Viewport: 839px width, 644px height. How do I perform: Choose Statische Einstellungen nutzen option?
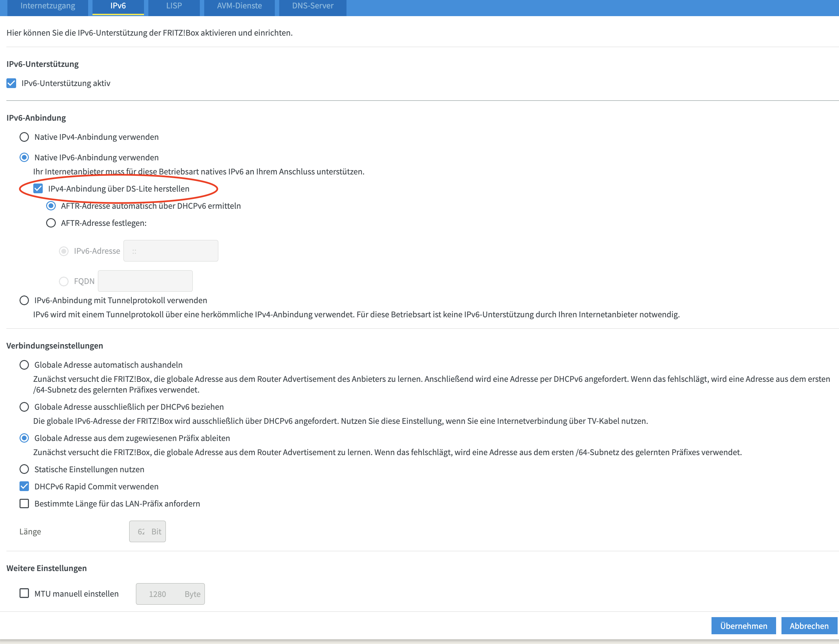click(24, 469)
